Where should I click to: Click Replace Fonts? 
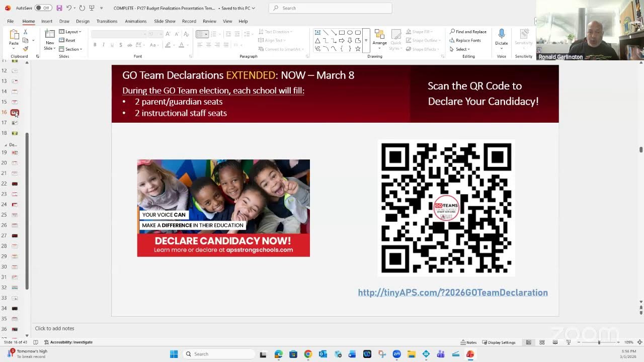465,40
